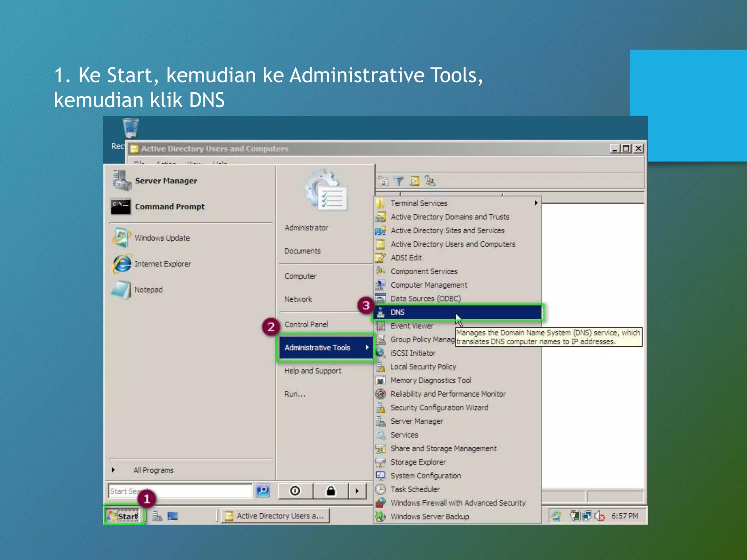Open Active Directory Domains and Trusts
Viewport: 747px width, 560px height.
tap(457, 217)
